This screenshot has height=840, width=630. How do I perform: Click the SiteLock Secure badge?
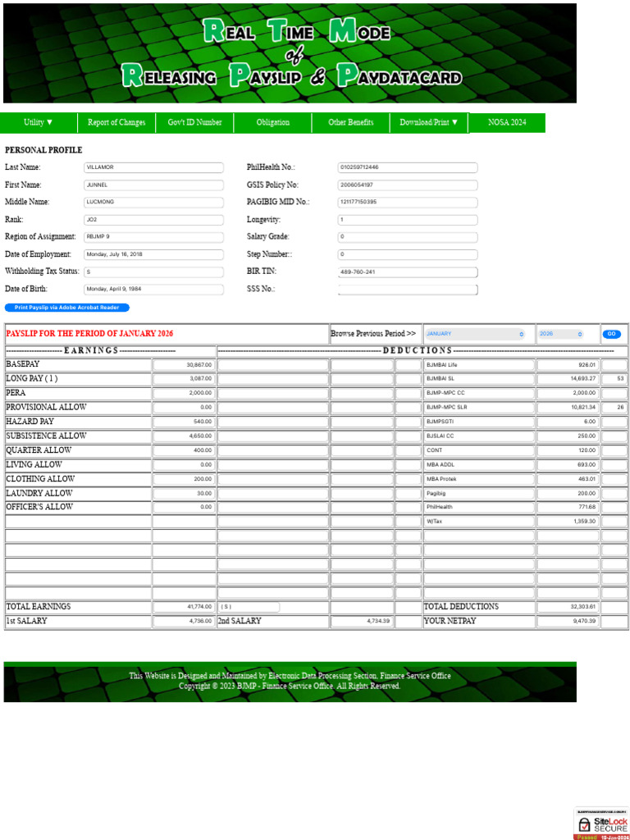point(601,824)
